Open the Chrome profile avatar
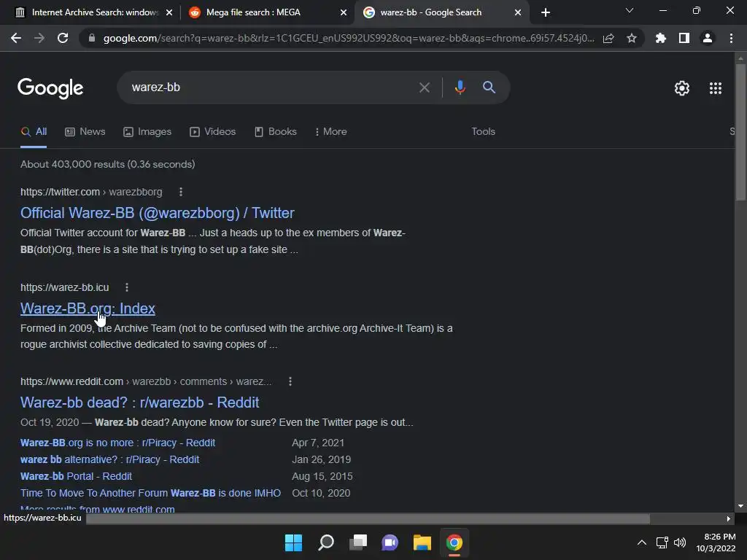 pos(708,38)
